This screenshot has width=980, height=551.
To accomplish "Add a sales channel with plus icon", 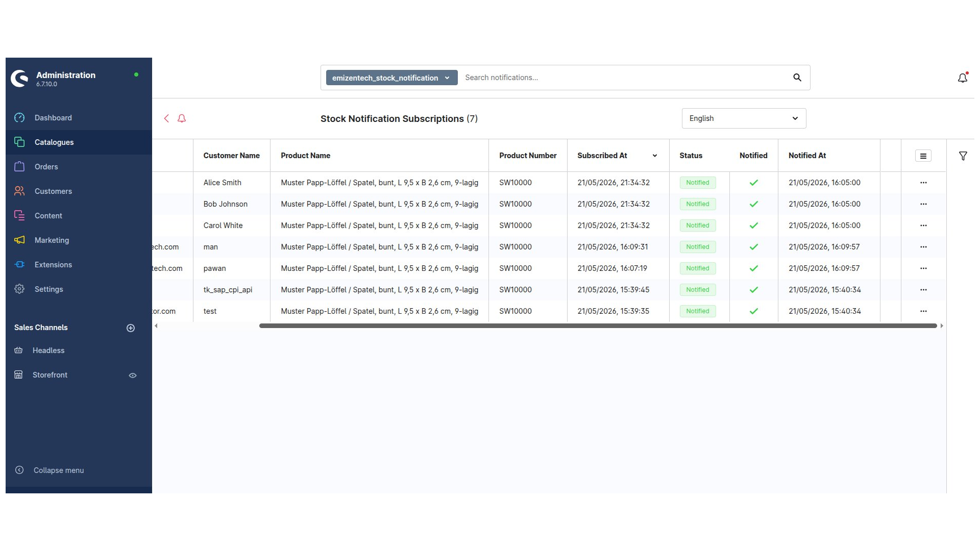I will (131, 328).
